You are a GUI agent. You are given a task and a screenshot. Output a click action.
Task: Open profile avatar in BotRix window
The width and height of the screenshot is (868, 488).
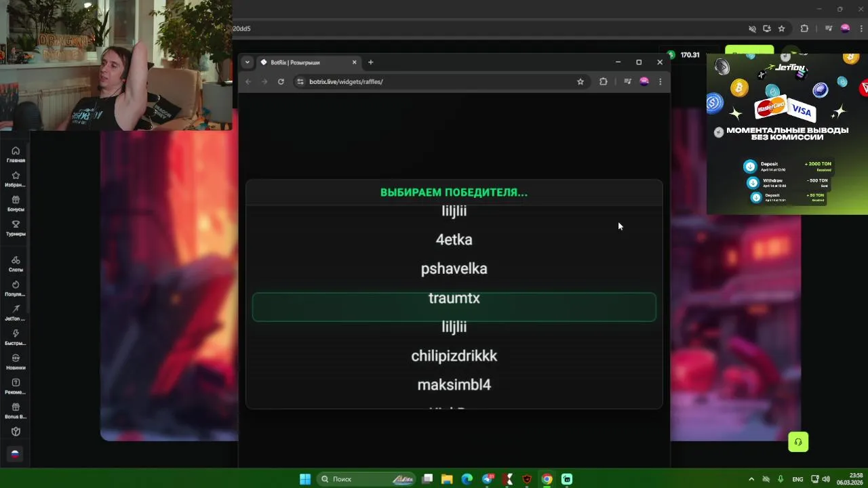(644, 81)
